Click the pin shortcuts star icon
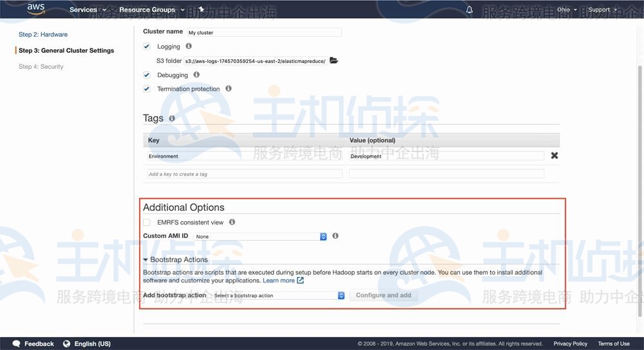This screenshot has height=350, width=644. point(202,9)
